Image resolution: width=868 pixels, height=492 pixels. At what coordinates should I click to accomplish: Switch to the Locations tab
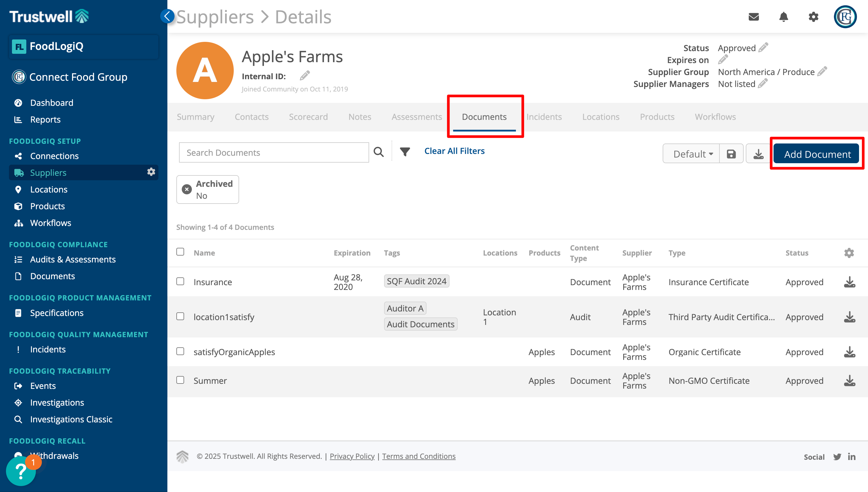pyautogui.click(x=601, y=117)
